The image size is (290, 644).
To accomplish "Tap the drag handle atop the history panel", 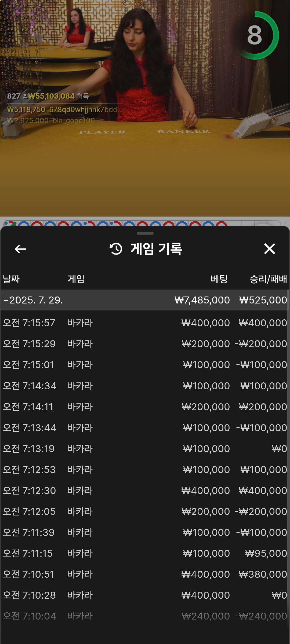I will [x=145, y=233].
